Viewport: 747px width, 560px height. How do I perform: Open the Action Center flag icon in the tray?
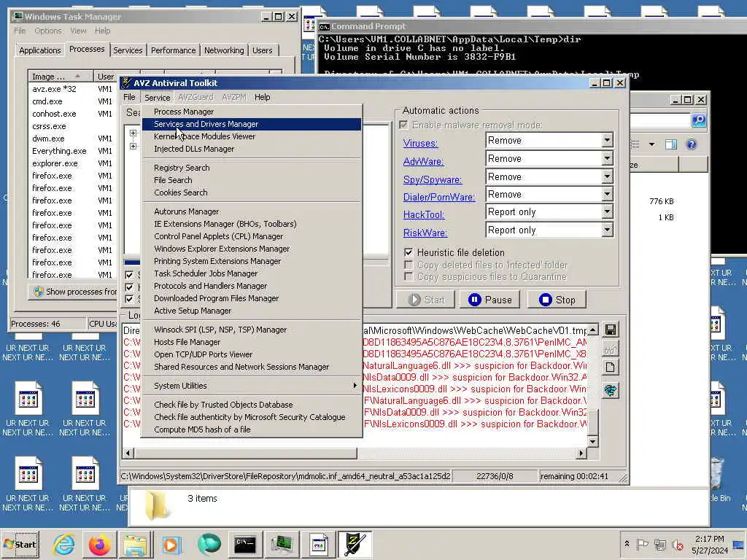coord(642,544)
